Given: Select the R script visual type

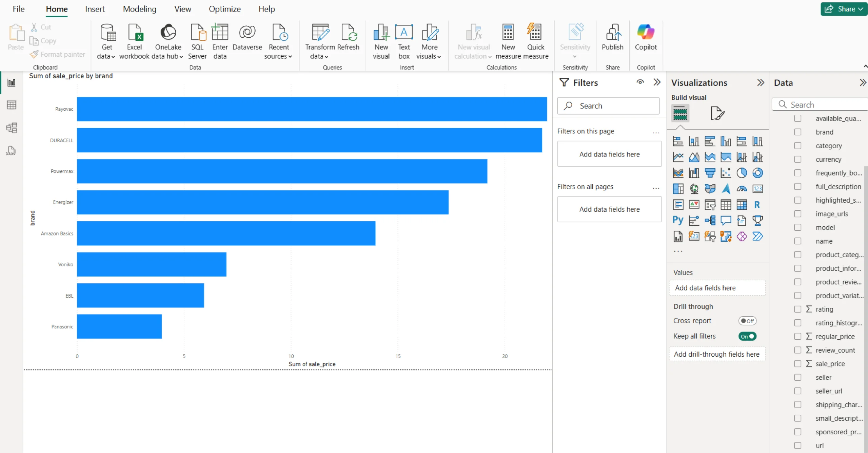Looking at the screenshot, I should (x=757, y=205).
